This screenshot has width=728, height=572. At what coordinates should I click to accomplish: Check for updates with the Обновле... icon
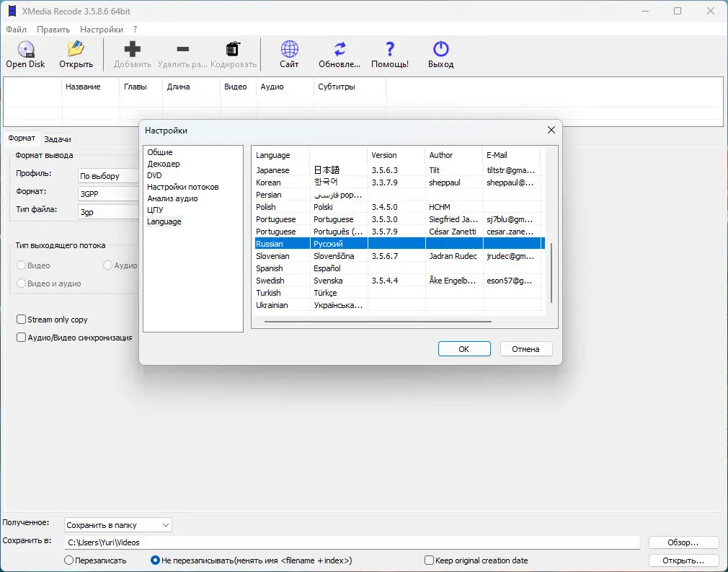point(340,49)
